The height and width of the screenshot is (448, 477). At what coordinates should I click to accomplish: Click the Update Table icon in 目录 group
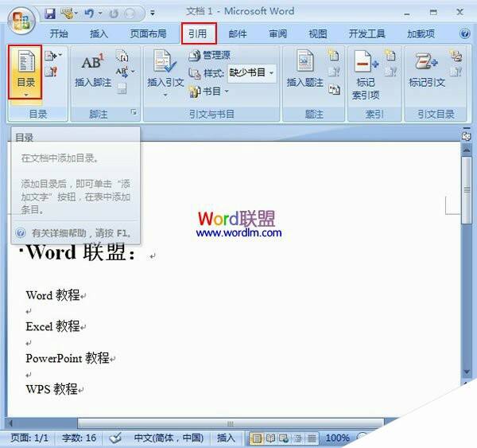(x=51, y=72)
